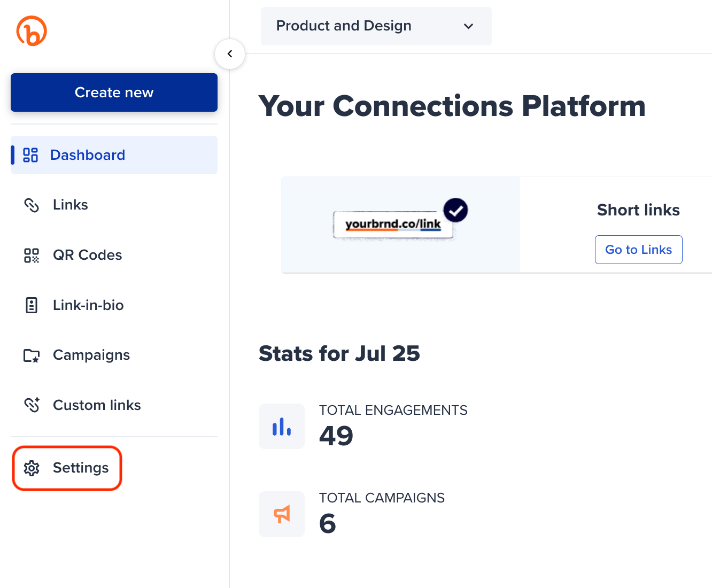This screenshot has height=588, width=712.
Task: Click the Dashboard grid icon
Action: (x=30, y=155)
